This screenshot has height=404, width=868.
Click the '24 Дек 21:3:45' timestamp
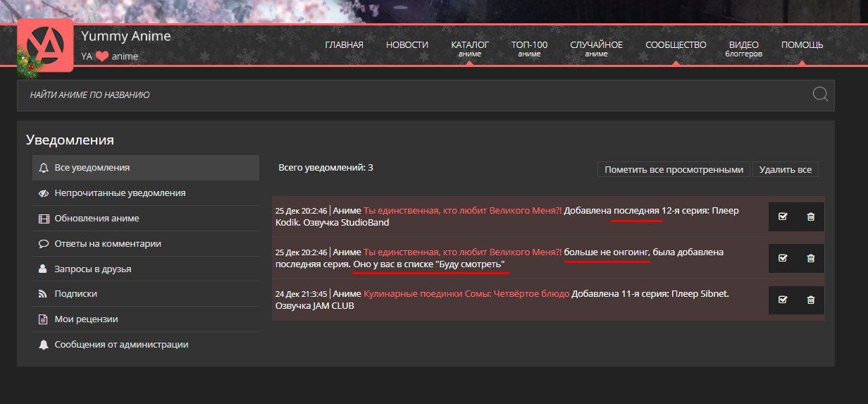pyautogui.click(x=302, y=294)
